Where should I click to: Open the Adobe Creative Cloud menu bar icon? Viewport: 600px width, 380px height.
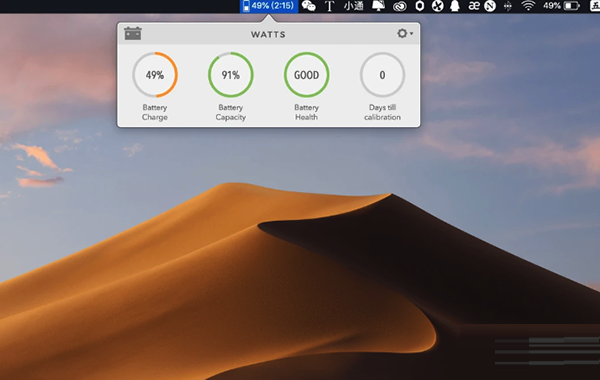point(399,6)
